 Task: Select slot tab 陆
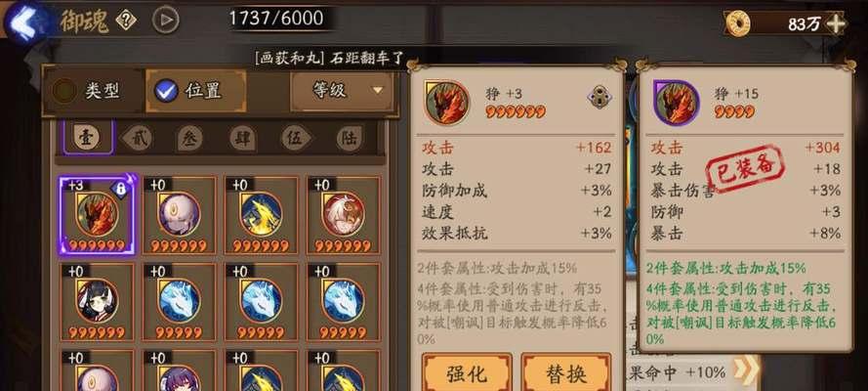(x=350, y=138)
